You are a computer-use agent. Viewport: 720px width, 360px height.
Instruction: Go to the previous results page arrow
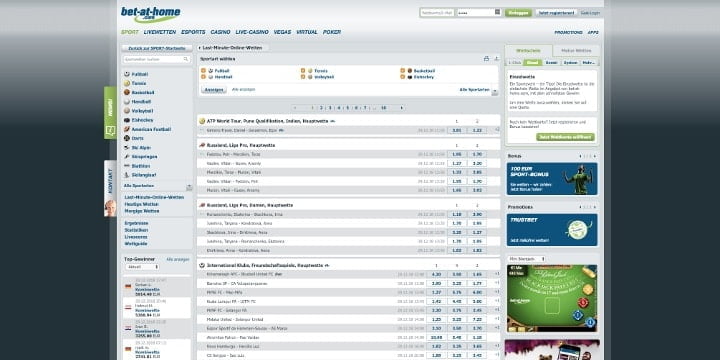point(295,108)
